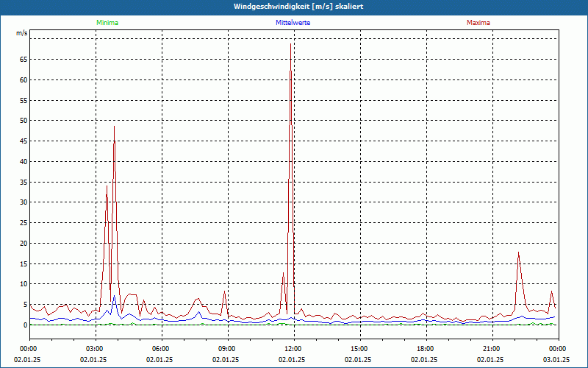This screenshot has height=368, width=588.
Task: Click the 21:00 time axis label
Action: point(492,349)
